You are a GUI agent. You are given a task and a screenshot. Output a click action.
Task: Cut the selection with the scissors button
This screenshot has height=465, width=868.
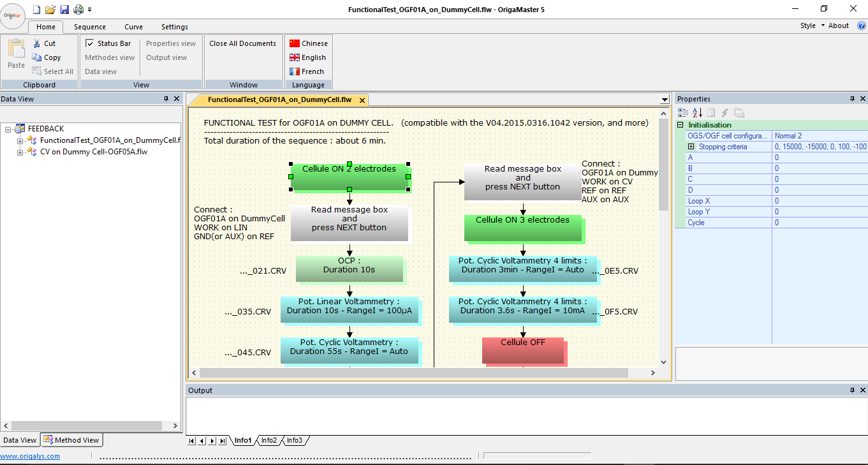(x=44, y=43)
